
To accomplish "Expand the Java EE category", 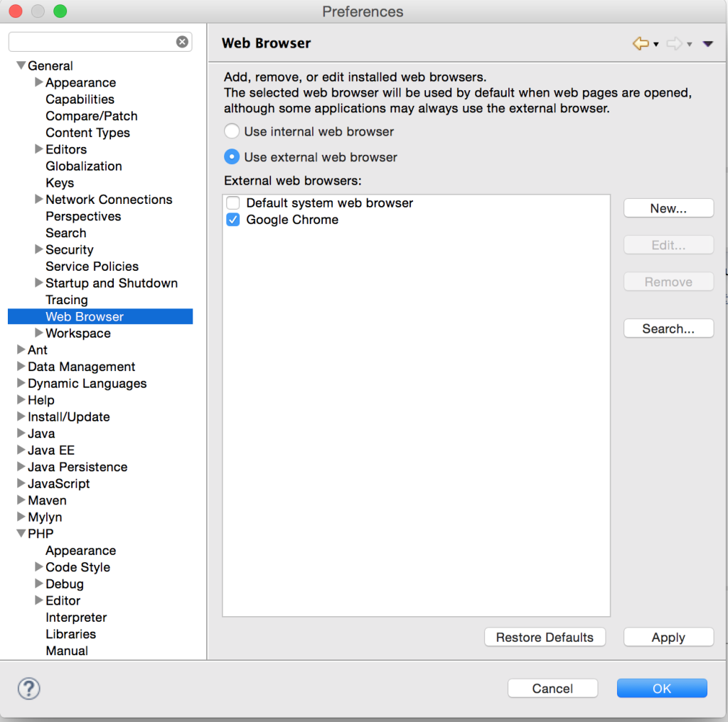I will coord(21,451).
